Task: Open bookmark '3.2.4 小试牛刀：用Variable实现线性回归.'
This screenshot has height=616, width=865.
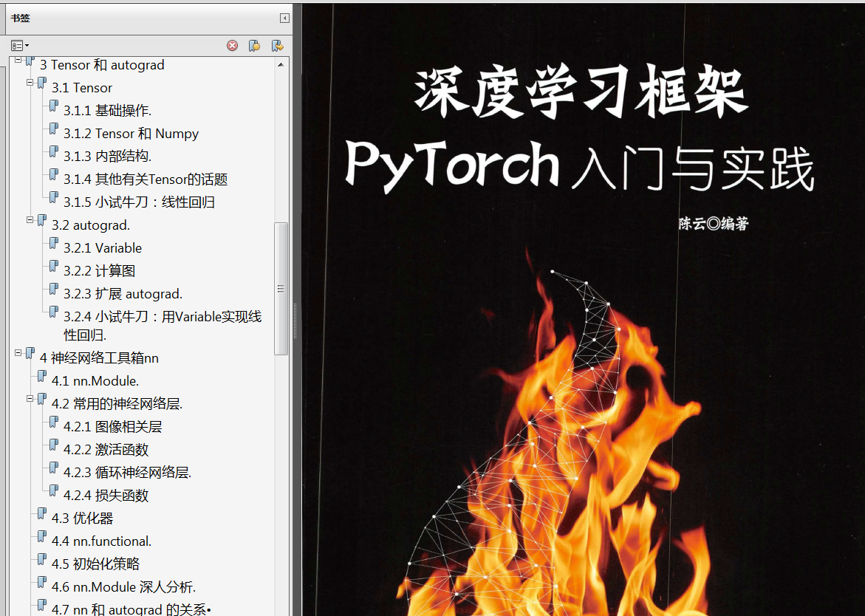Action: pyautogui.click(x=163, y=326)
